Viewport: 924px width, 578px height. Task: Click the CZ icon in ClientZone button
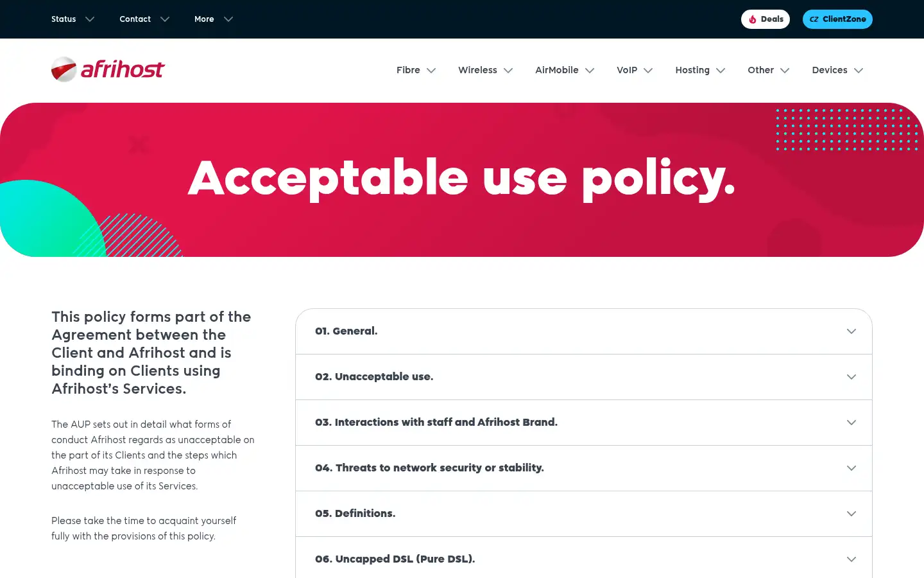pos(814,19)
